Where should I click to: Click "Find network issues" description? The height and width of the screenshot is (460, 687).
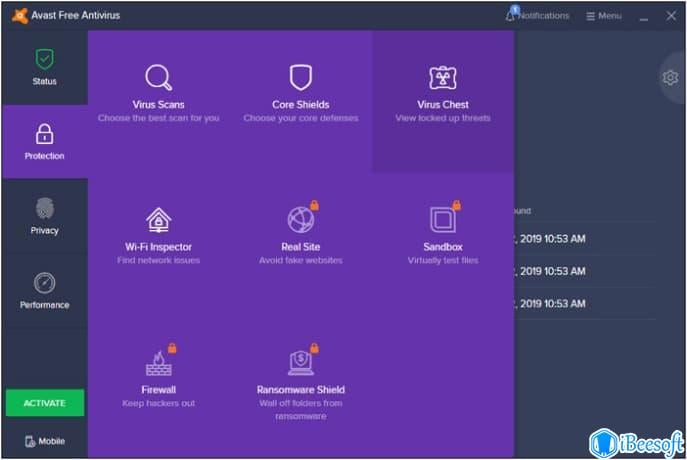coord(158,260)
